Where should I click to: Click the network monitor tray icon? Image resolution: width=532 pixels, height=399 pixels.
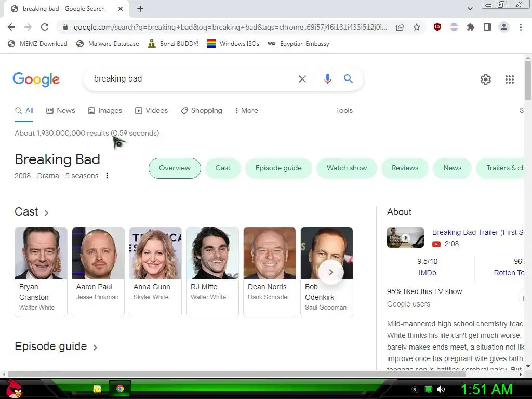(429, 389)
